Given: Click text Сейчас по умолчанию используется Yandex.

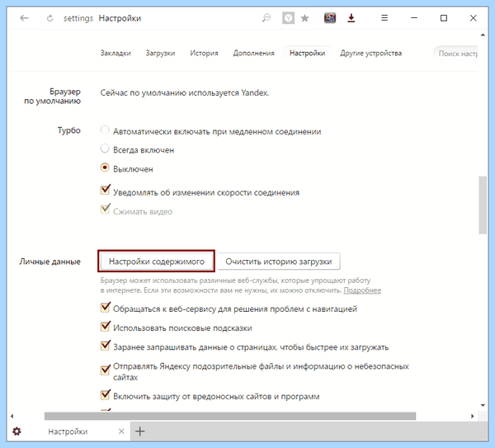Looking at the screenshot, I should tap(185, 93).
